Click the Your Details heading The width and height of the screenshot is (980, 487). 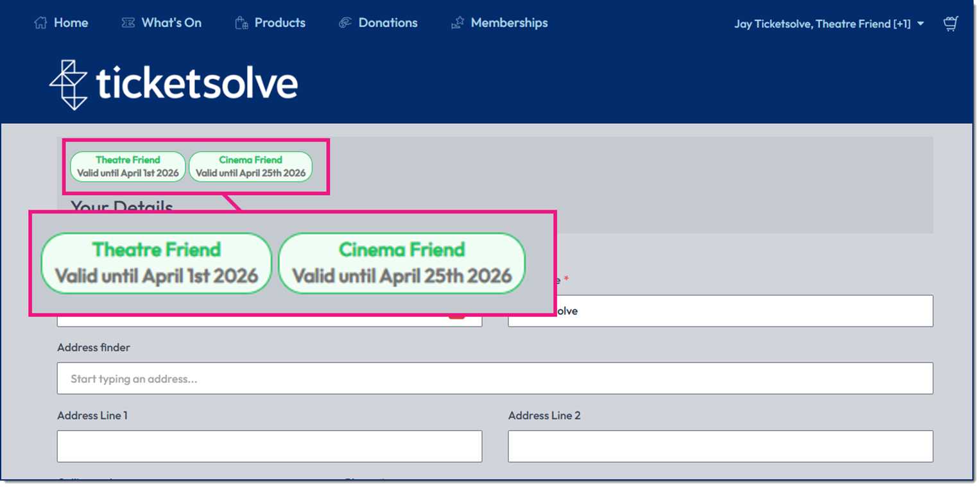coord(122,205)
